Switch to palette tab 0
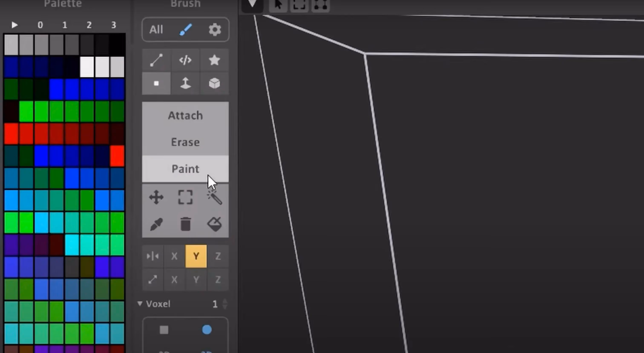Viewport: 644px width, 353px height. point(40,25)
